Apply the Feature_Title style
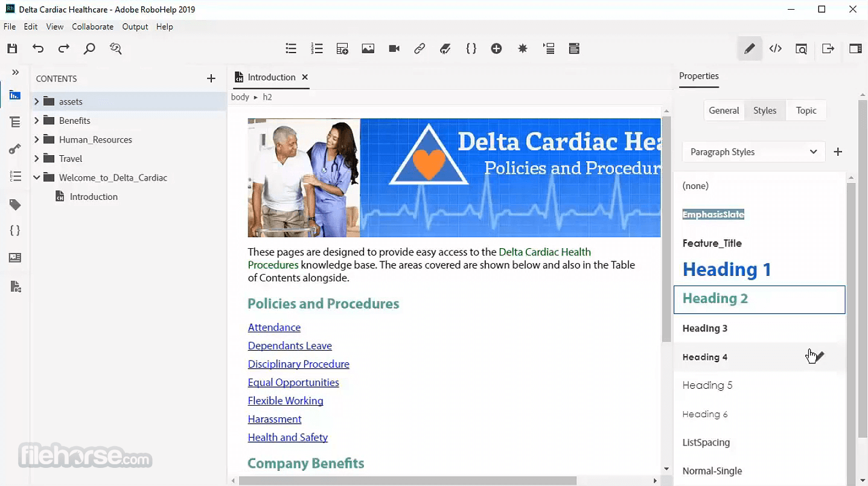Image resolution: width=868 pixels, height=486 pixels. (759, 243)
